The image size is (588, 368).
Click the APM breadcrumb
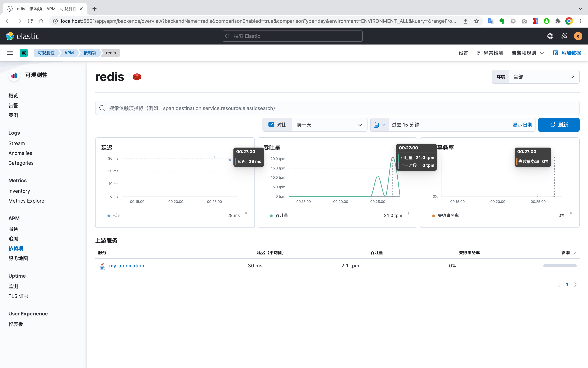pyautogui.click(x=69, y=53)
